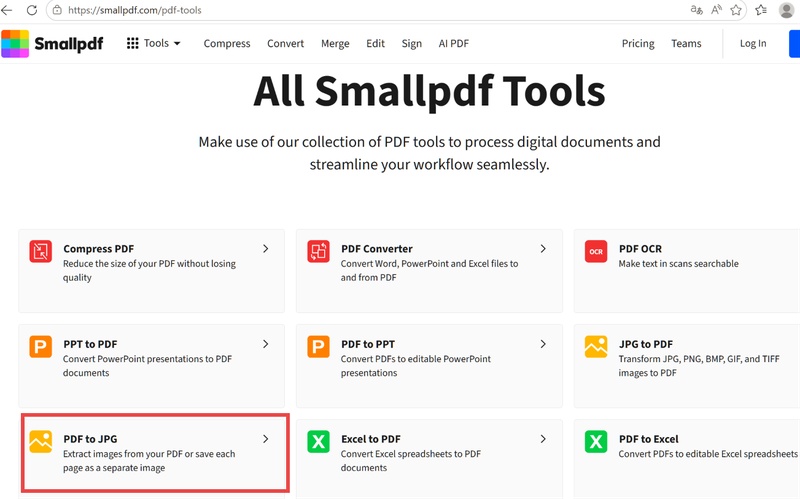Click the PDF to JPG yellow image icon

pos(40,441)
